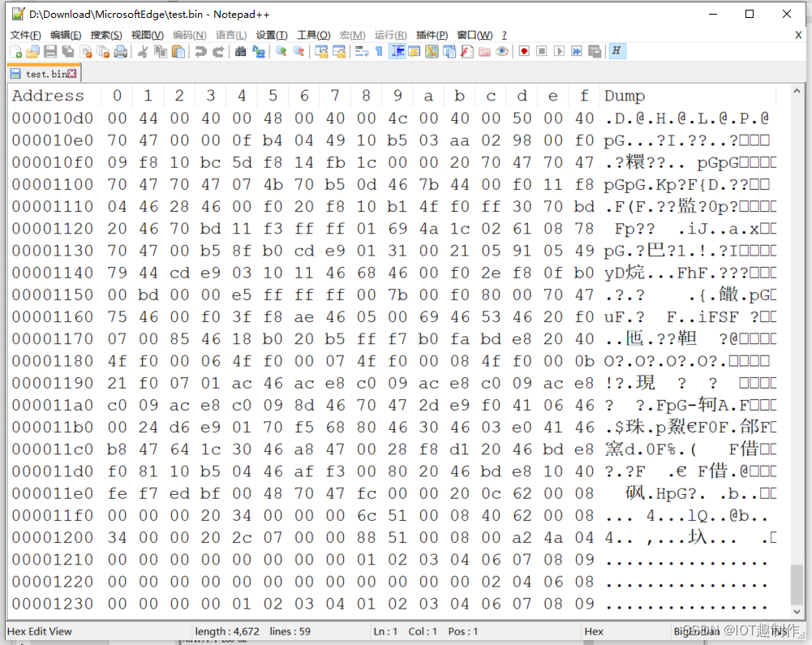
Task: Save the file using floppy disk icon
Action: (50, 51)
